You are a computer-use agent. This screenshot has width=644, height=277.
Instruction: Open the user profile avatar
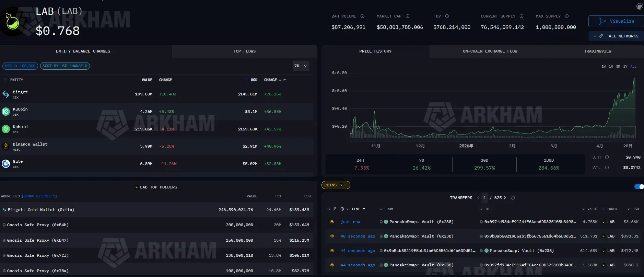640,6
